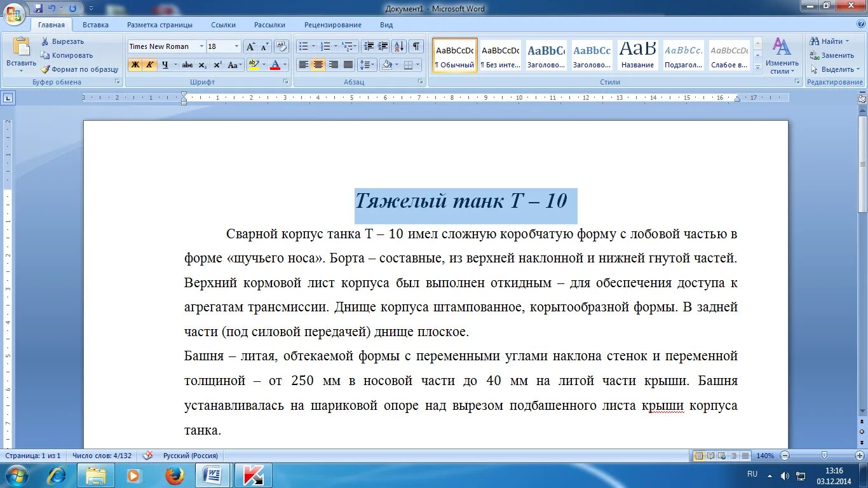Switch to web layout view
The width and height of the screenshot is (868, 488).
722,456
